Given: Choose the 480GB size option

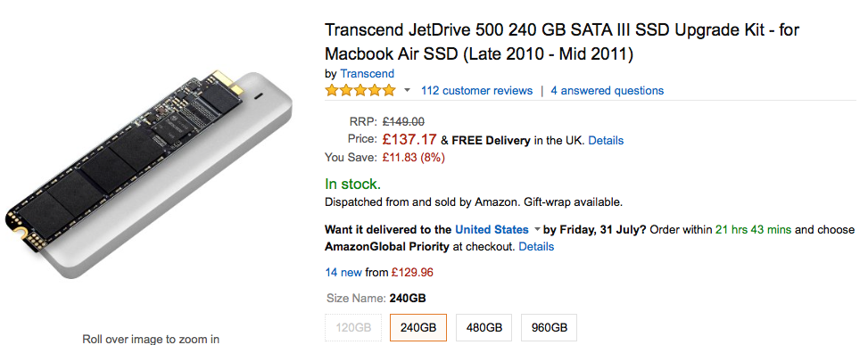Looking at the screenshot, I should pos(484,327).
